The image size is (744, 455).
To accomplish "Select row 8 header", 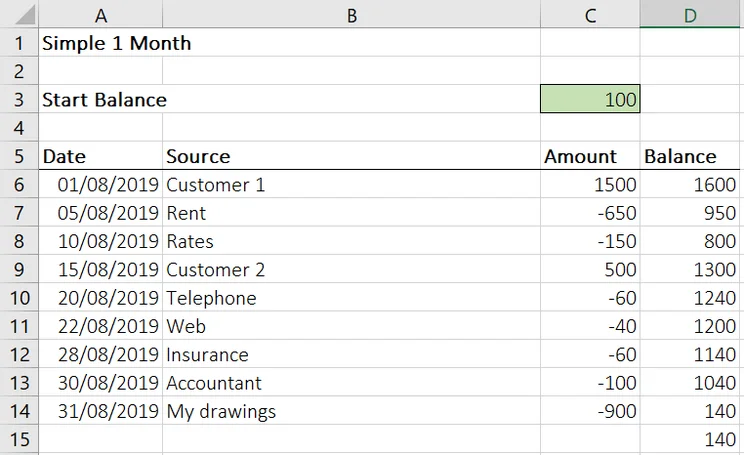I will pos(19,241).
